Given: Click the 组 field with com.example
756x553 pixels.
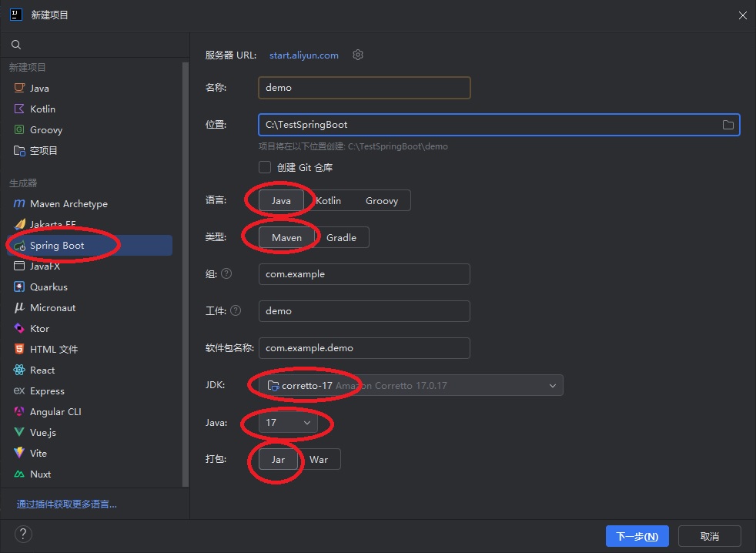Looking at the screenshot, I should [364, 274].
